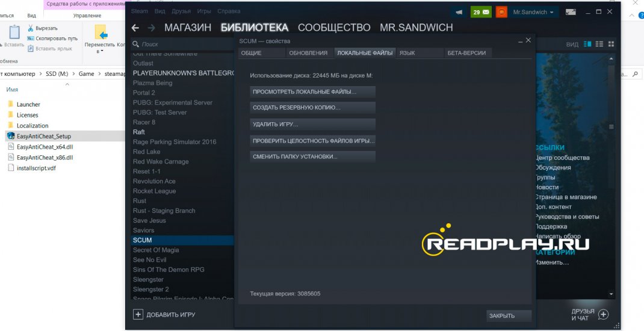This screenshot has height=331, width=644.
Task: Click Изменить categories link
Action: (x=552, y=262)
